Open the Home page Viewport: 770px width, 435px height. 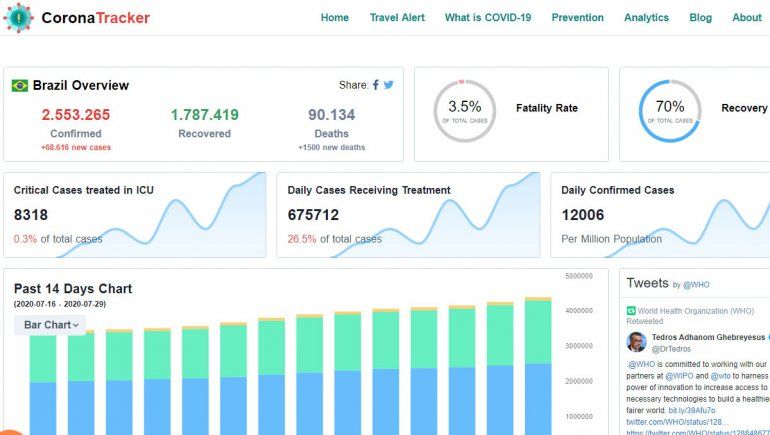(334, 18)
